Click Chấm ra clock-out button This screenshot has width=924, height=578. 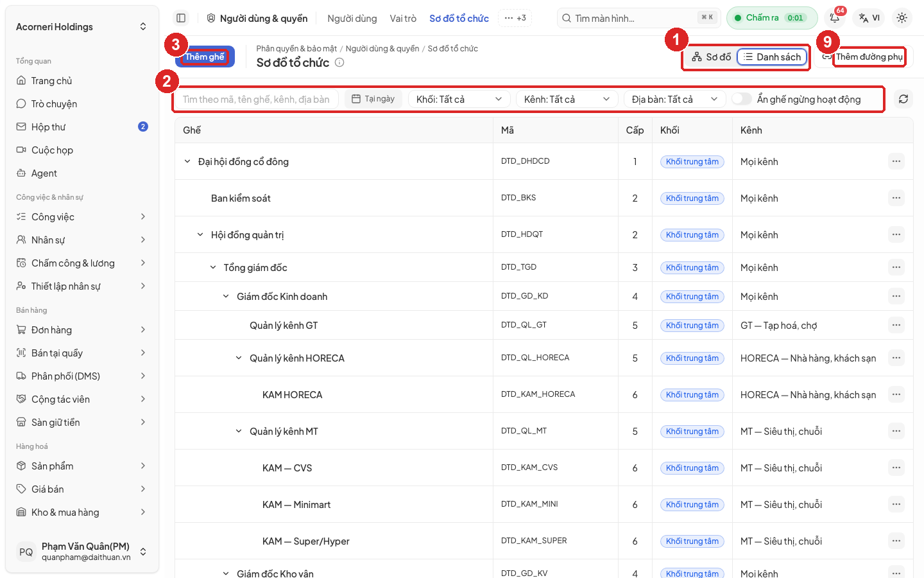pos(772,18)
